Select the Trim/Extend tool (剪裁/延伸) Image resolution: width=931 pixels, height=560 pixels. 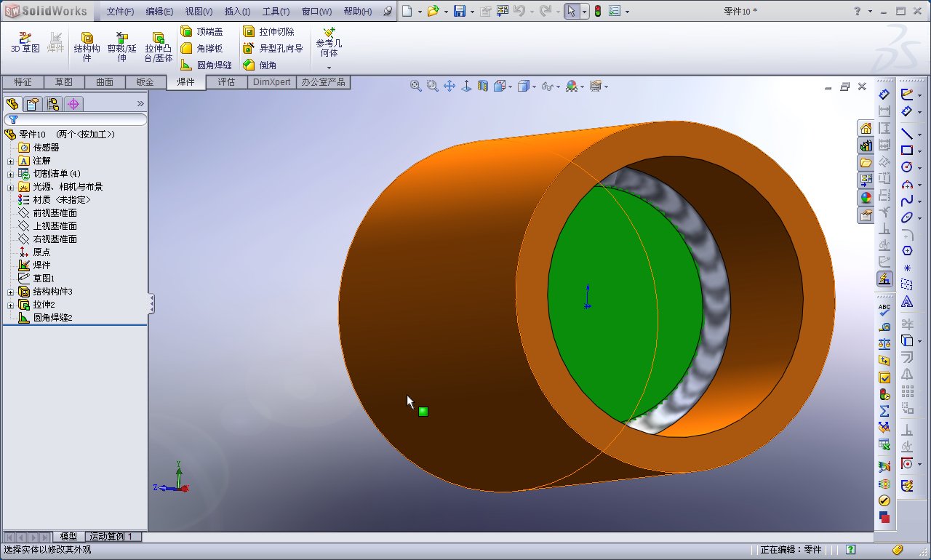(122, 47)
